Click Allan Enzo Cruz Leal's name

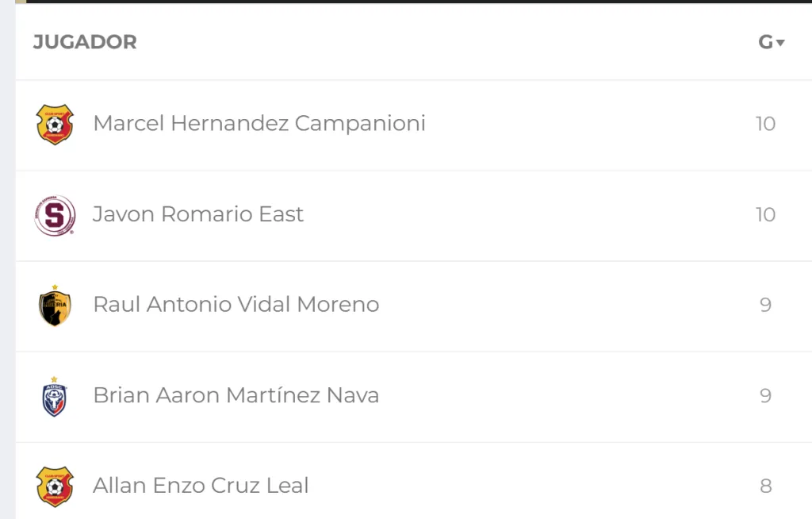point(200,485)
